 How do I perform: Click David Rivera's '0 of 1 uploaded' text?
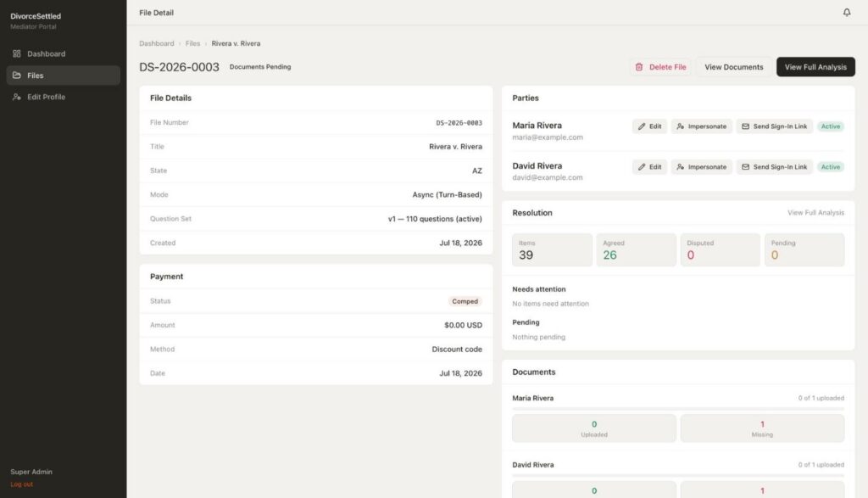click(x=821, y=465)
